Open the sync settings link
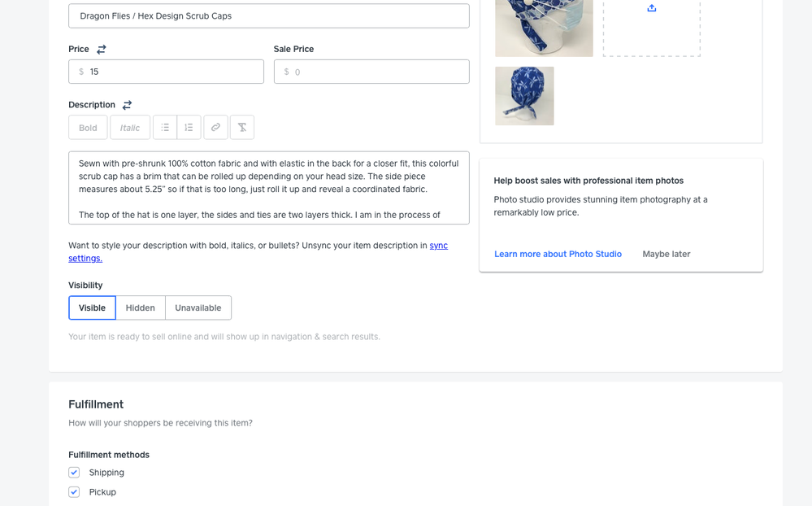 pyautogui.click(x=85, y=259)
